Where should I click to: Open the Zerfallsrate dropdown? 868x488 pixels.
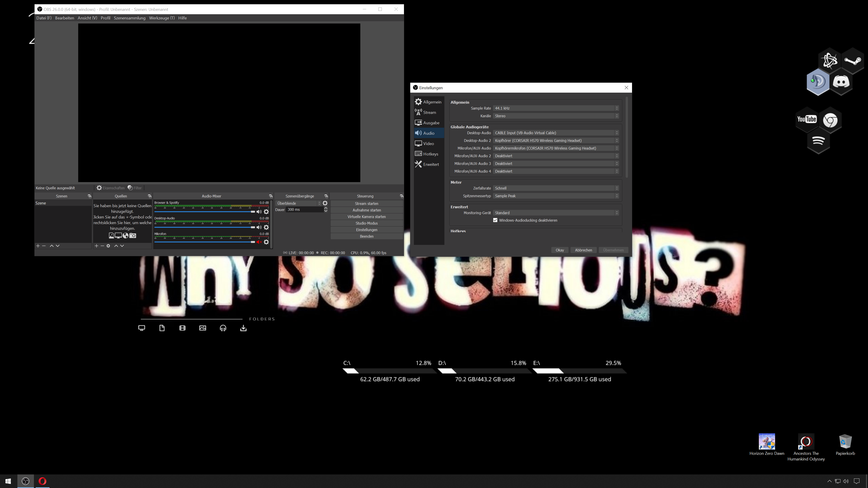tap(556, 188)
